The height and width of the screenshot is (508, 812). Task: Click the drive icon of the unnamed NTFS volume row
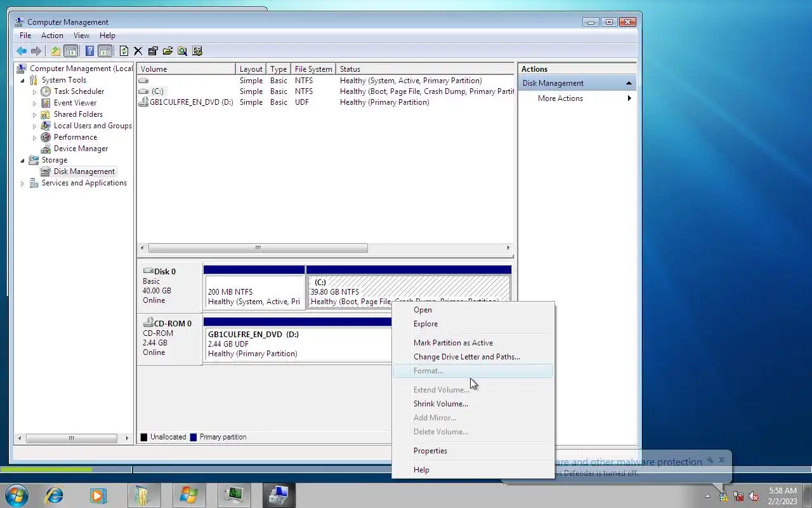(x=143, y=81)
